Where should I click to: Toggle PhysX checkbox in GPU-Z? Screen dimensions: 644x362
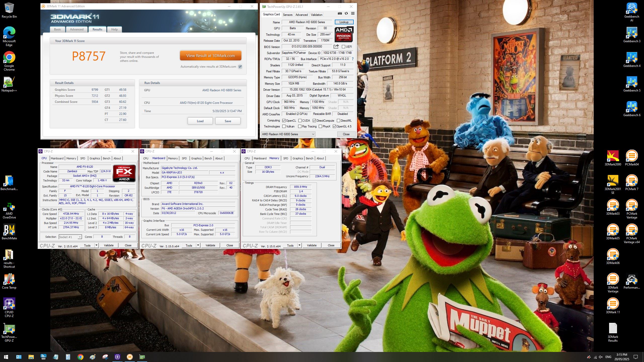(320, 126)
